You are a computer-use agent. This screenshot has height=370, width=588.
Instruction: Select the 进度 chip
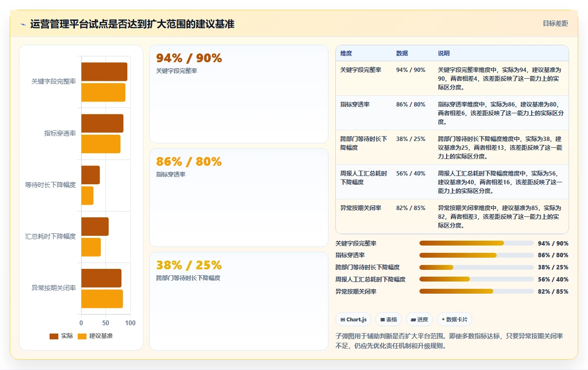[419, 319]
